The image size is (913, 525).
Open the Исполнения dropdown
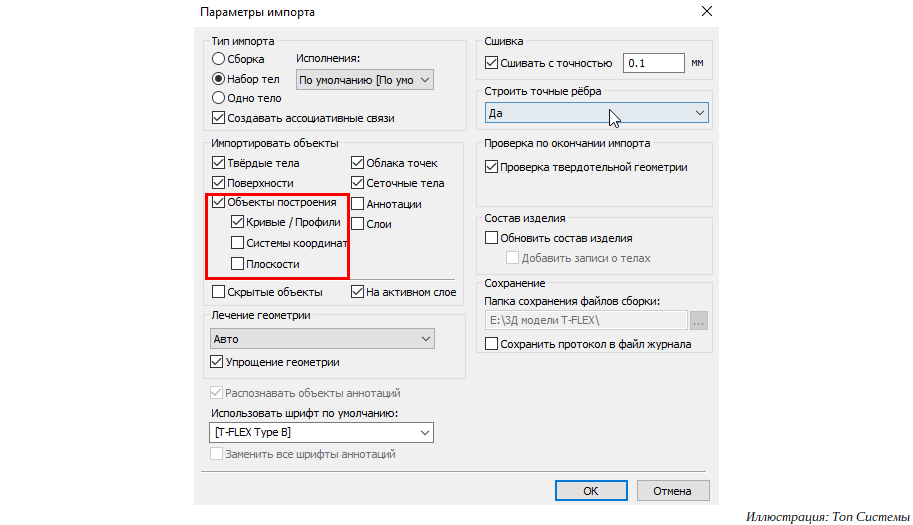tap(365, 80)
